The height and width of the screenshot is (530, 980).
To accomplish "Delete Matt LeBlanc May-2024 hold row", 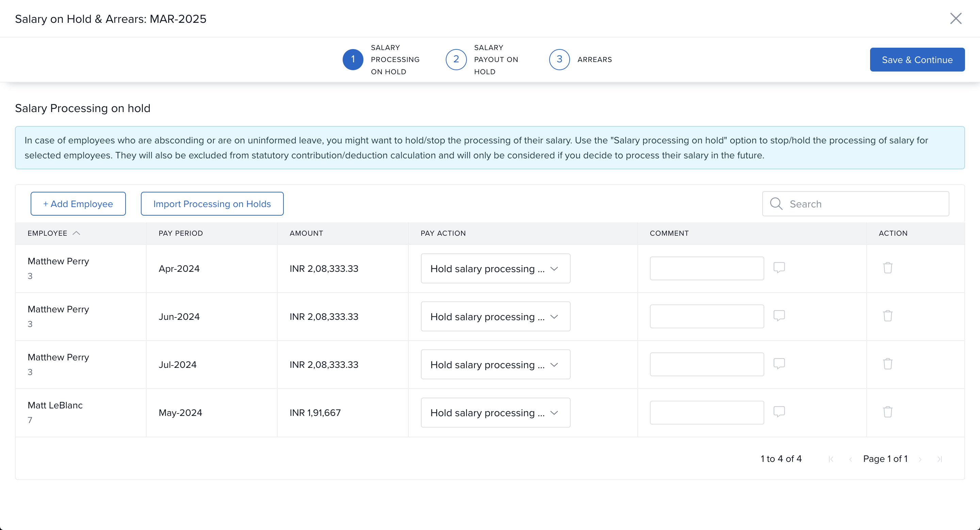I will point(887,412).
